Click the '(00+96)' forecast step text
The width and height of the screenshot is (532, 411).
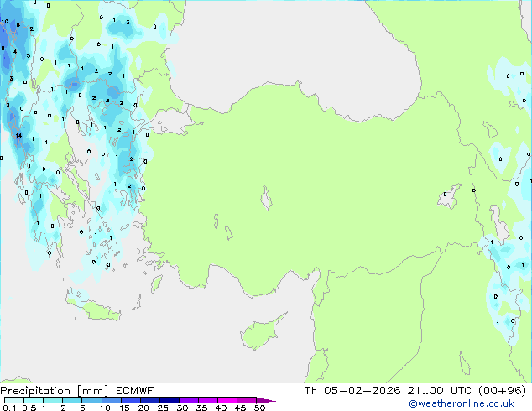(x=502, y=391)
